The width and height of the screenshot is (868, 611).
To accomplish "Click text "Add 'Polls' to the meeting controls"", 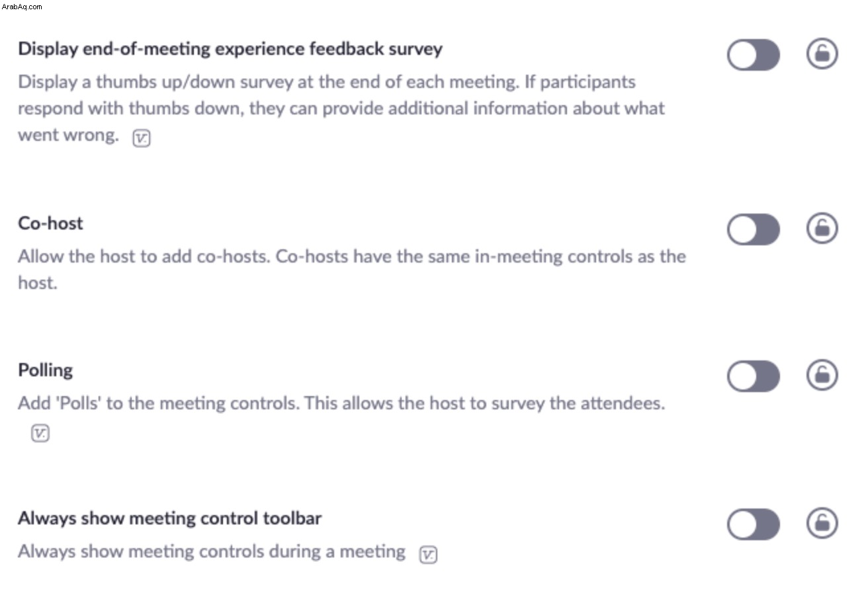I will 158,403.
